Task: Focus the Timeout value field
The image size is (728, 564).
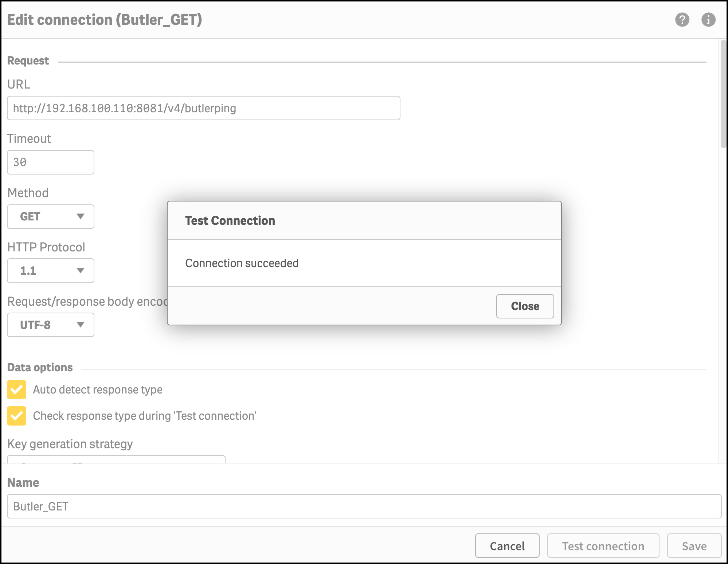Action: 50,162
